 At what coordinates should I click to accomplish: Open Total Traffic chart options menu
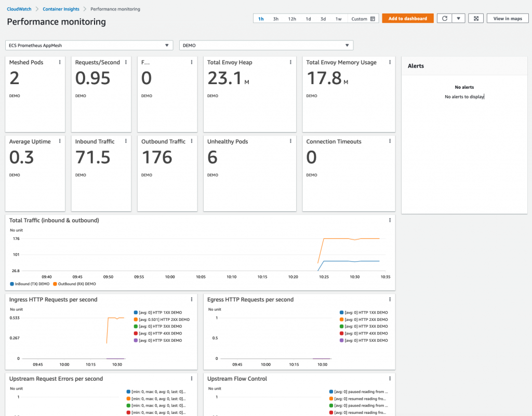[x=390, y=220]
